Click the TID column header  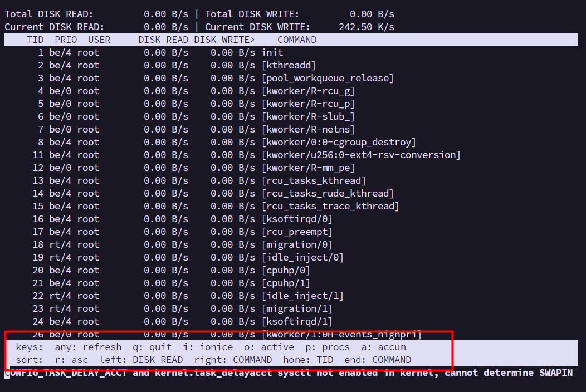point(35,40)
